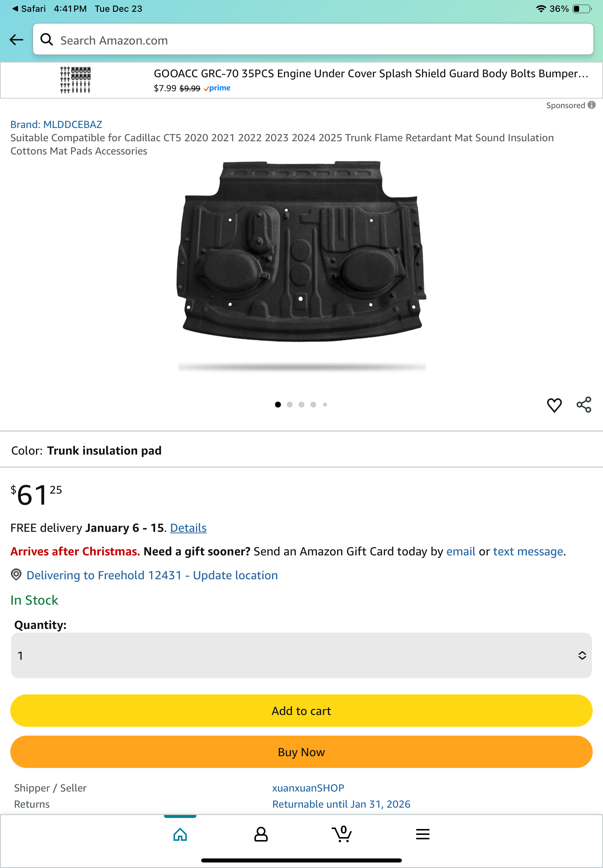Tap the Sponsored info icon
This screenshot has height=868, width=603.
pos(592,105)
